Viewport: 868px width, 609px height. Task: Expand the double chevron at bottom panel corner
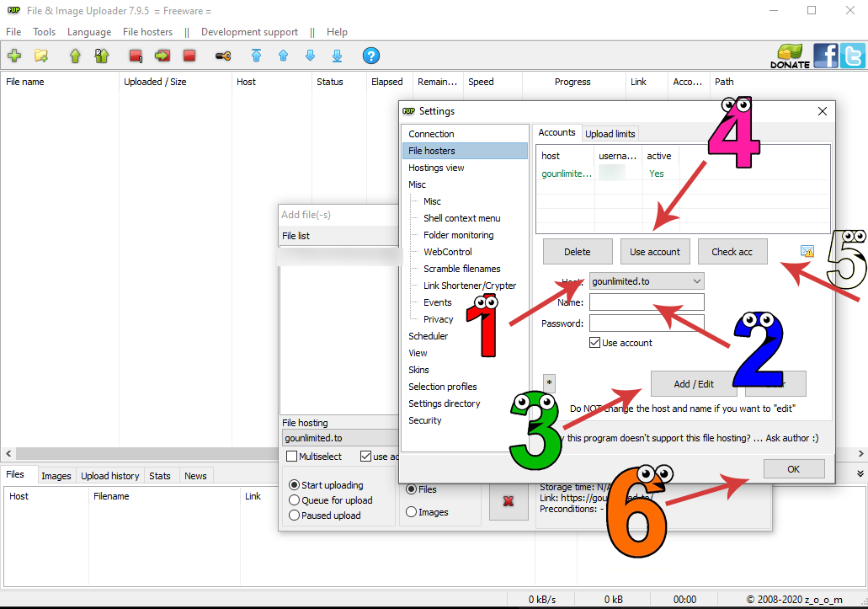860,474
